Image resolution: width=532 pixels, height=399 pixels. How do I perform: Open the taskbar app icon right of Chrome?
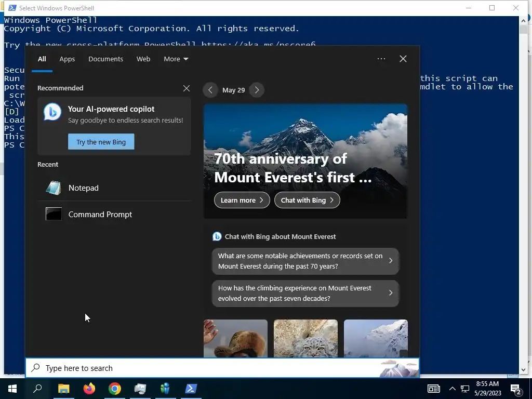(x=140, y=389)
